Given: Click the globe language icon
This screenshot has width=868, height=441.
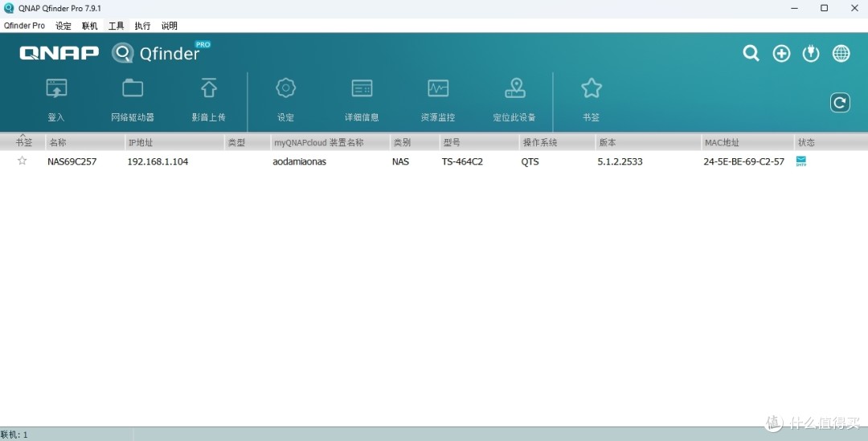Looking at the screenshot, I should (841, 53).
